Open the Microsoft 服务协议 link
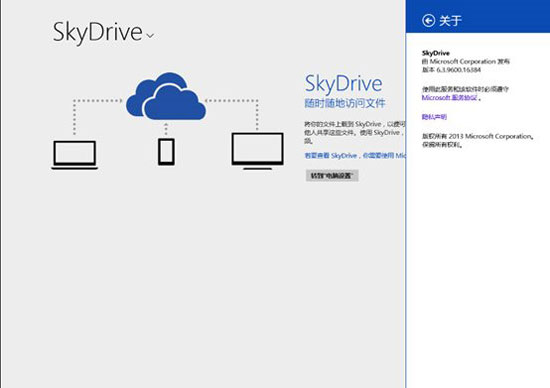The height and width of the screenshot is (388, 550). coord(449,98)
